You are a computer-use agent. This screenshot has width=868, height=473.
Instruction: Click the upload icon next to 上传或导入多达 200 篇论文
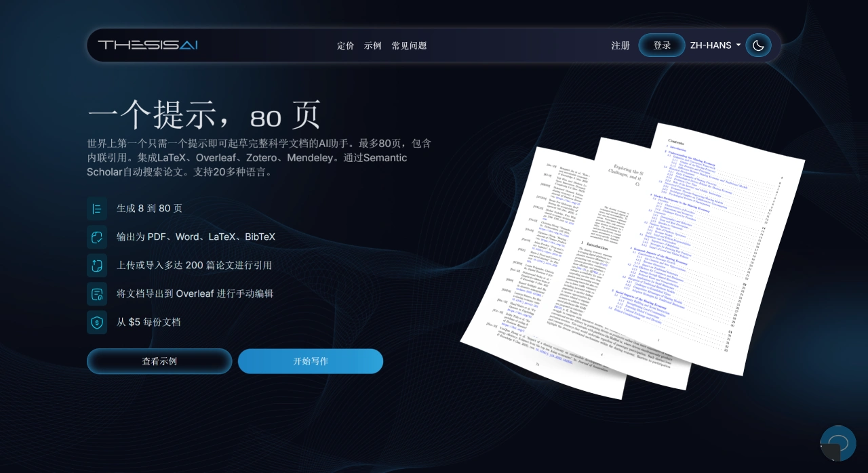click(96, 266)
